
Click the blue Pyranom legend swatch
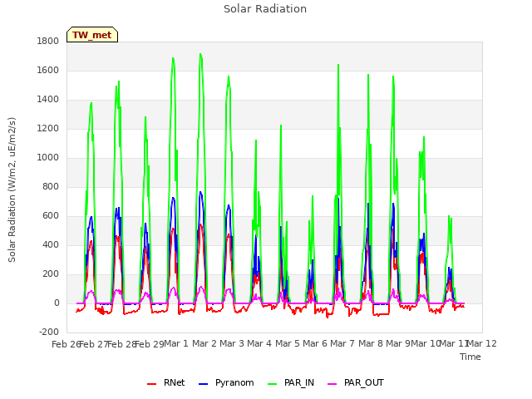click(x=203, y=384)
